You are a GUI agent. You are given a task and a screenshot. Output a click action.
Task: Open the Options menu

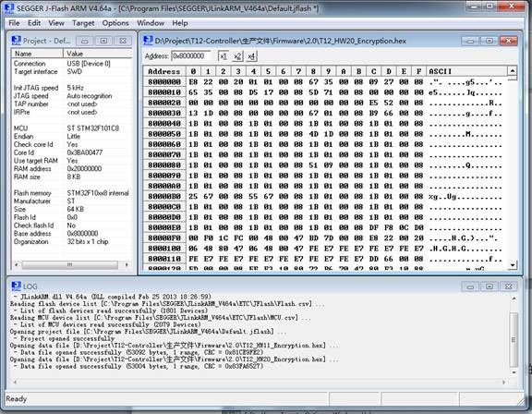(115, 23)
